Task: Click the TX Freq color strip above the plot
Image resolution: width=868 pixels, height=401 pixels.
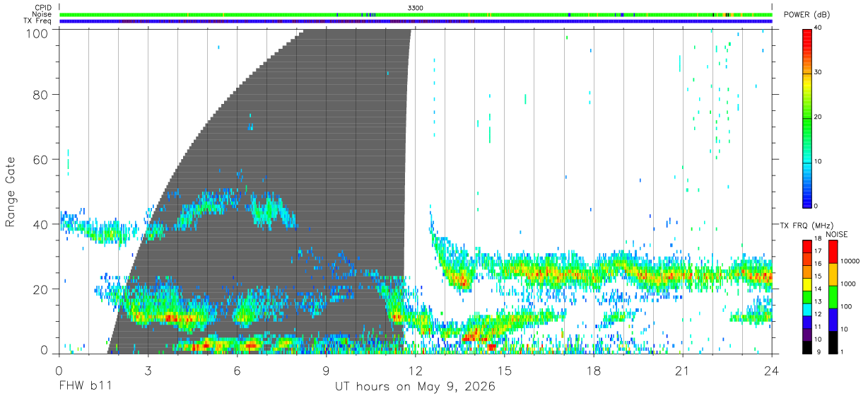Action: 416,21
